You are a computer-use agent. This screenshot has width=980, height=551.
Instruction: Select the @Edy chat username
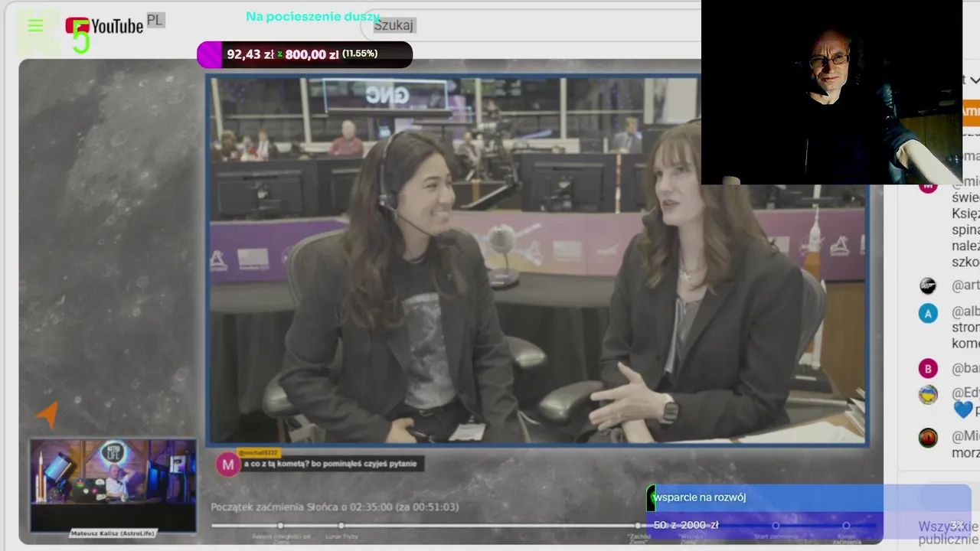point(965,393)
